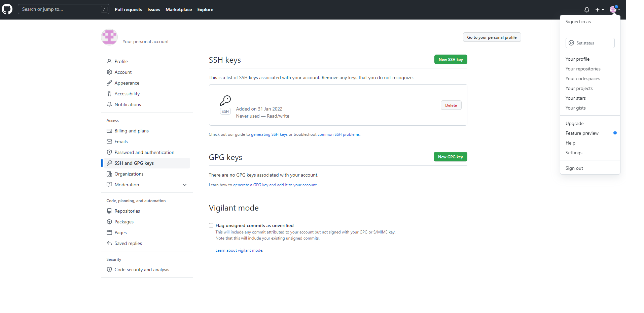Click the Appearance paintbrush icon
644x313 pixels.
(x=109, y=83)
